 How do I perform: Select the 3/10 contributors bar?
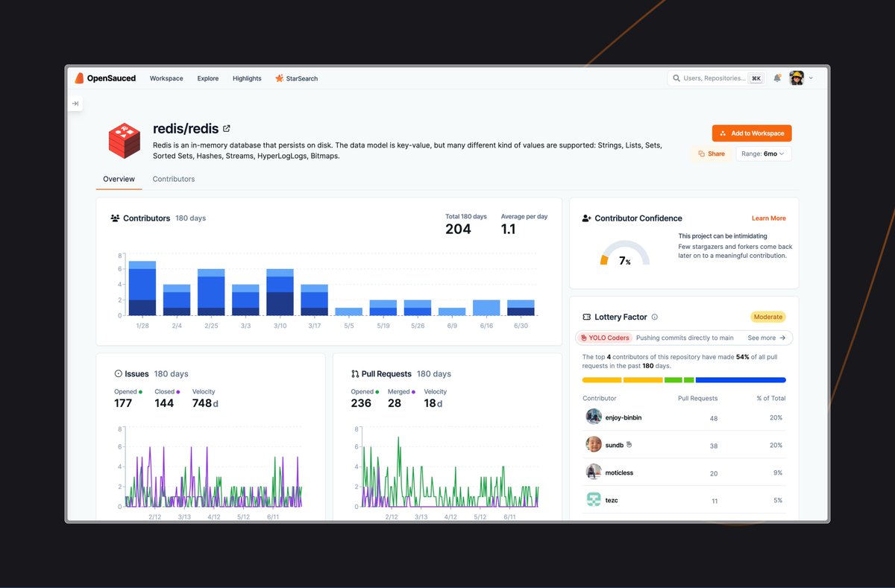[280, 292]
